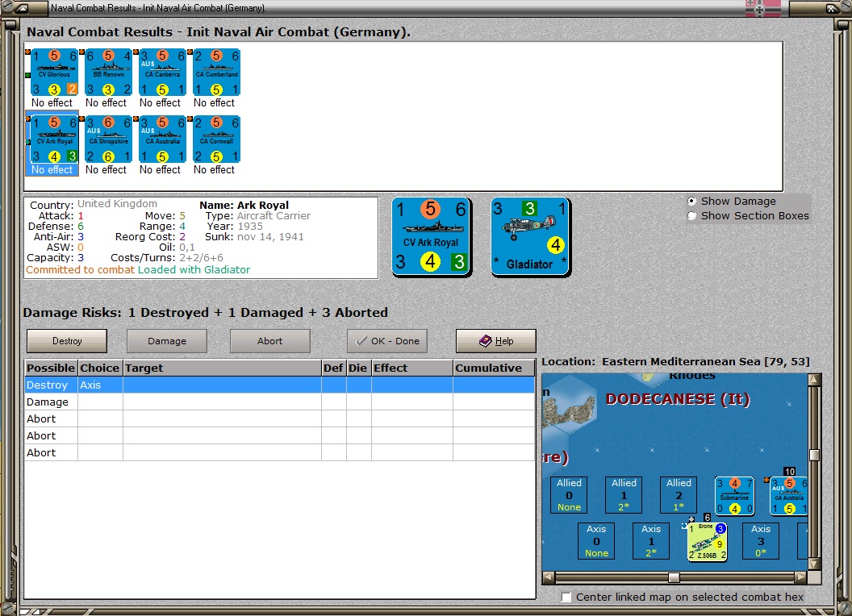This screenshot has width=852, height=616.
Task: Click the Damage button
Action: pos(167,341)
